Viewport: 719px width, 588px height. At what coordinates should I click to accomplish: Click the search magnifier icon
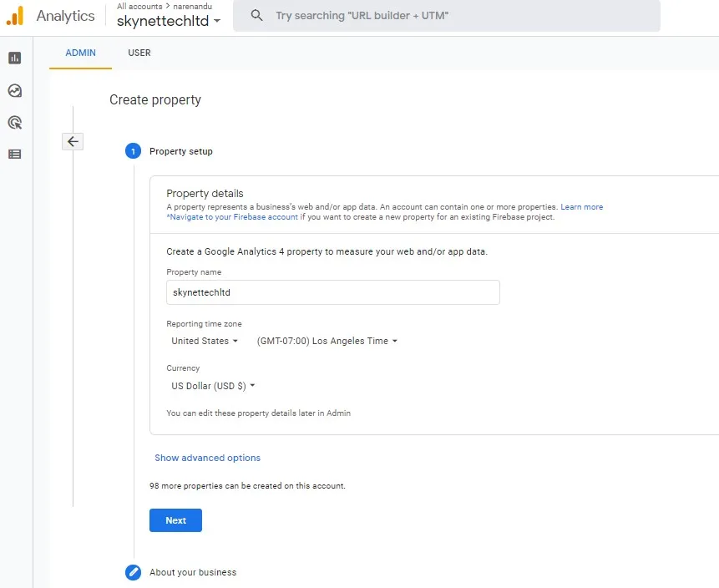click(257, 16)
